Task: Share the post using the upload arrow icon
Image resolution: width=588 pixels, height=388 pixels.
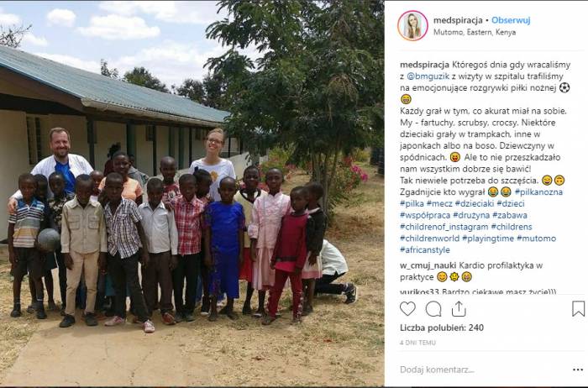Action: pos(459,309)
